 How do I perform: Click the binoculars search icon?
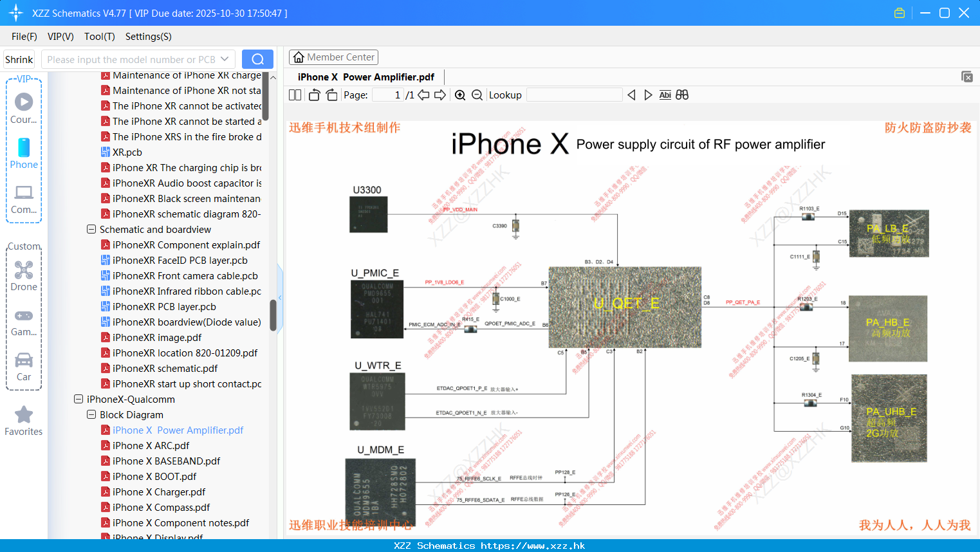click(682, 95)
